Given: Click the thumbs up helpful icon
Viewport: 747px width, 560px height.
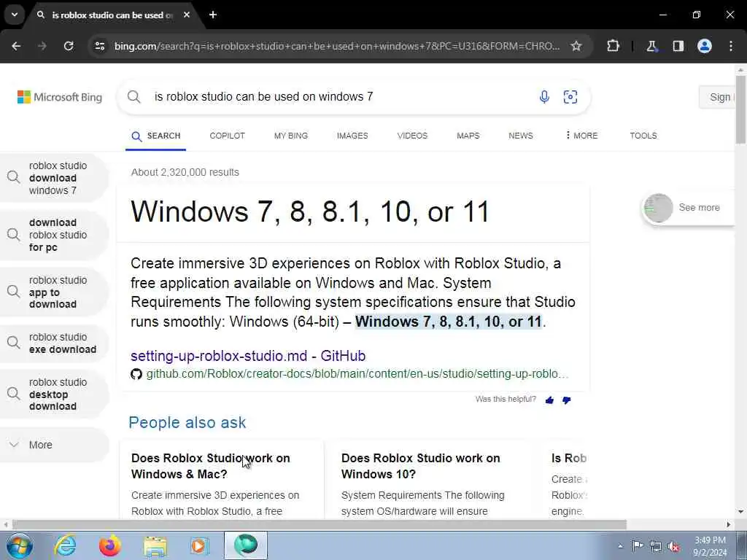Looking at the screenshot, I should [x=549, y=400].
